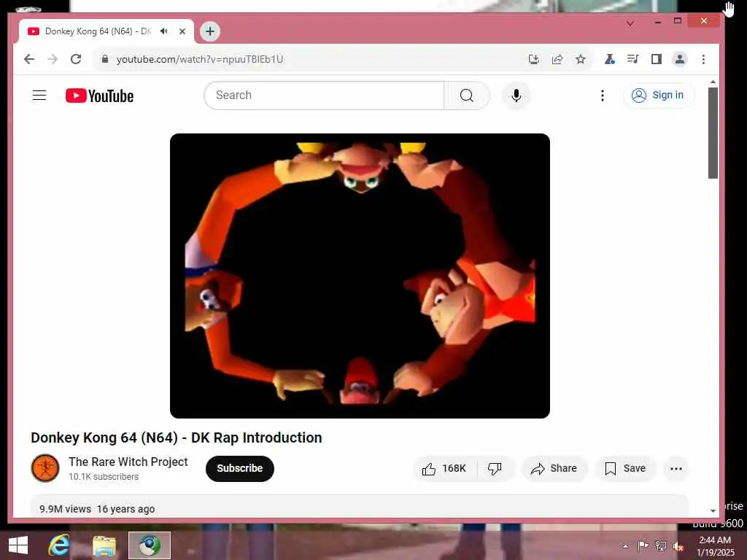Open File Explorer from the taskbar
This screenshot has height=560, width=747.
tap(104, 545)
